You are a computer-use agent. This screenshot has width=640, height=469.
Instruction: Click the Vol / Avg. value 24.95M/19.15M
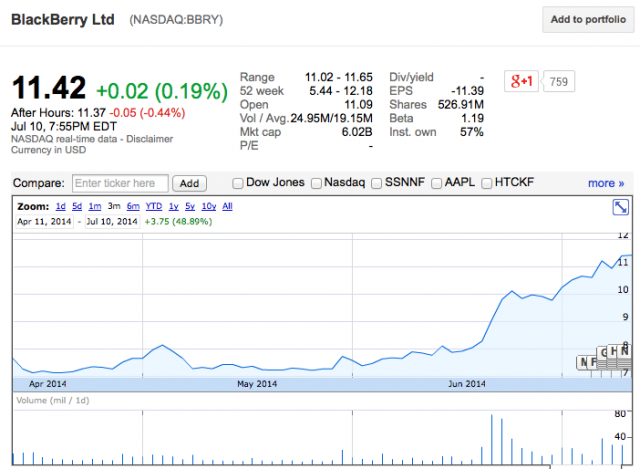coord(331,118)
